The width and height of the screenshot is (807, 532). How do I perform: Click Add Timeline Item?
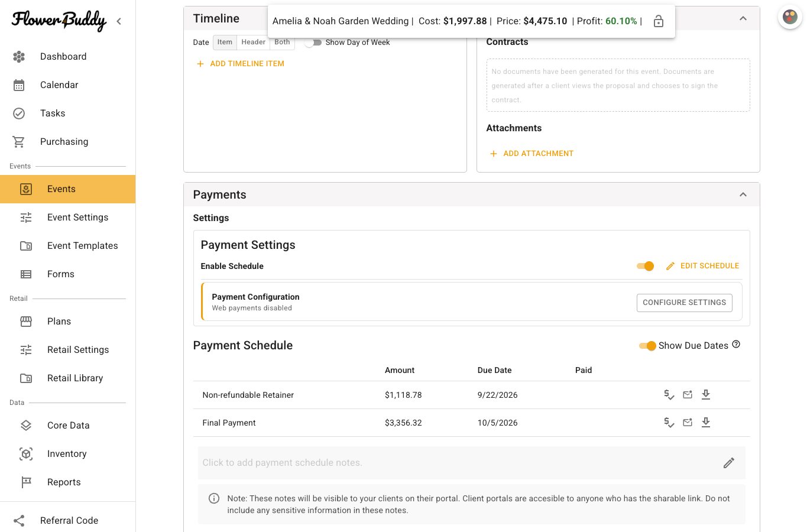click(240, 64)
